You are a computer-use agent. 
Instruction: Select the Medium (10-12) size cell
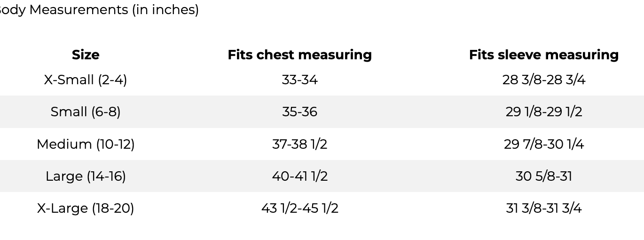click(x=86, y=144)
